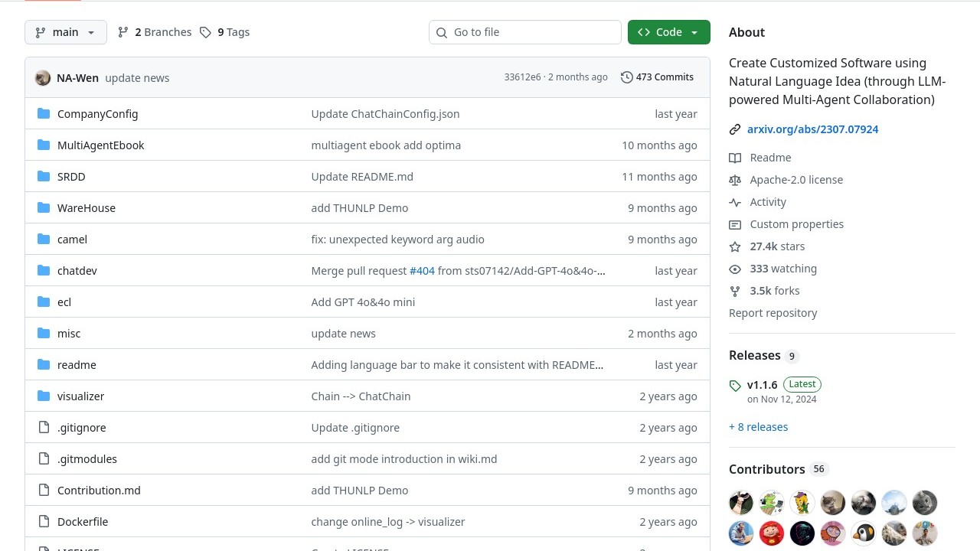Click the eye icon beside 333 watching

coord(735,269)
